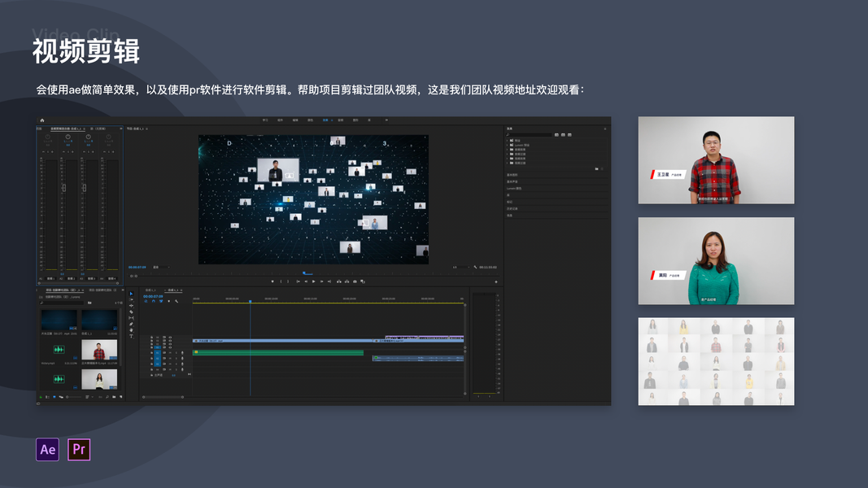Switch project panel to icon view
This screenshot has width=868, height=488.
click(55, 397)
